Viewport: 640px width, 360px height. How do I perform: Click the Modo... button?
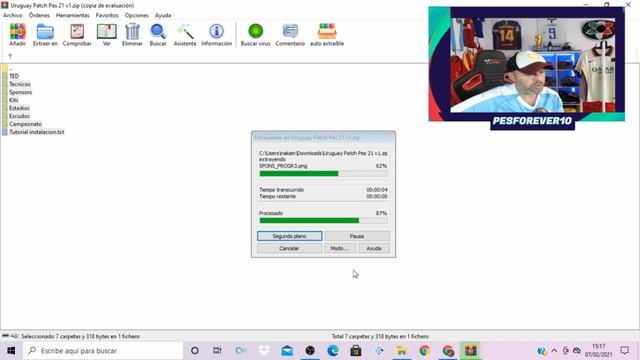340,248
